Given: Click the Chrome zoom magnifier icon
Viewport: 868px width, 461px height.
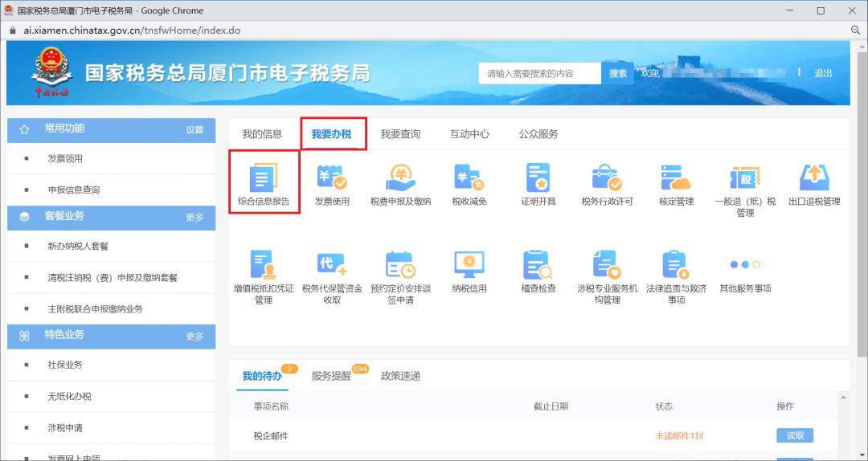Looking at the screenshot, I should (855, 31).
